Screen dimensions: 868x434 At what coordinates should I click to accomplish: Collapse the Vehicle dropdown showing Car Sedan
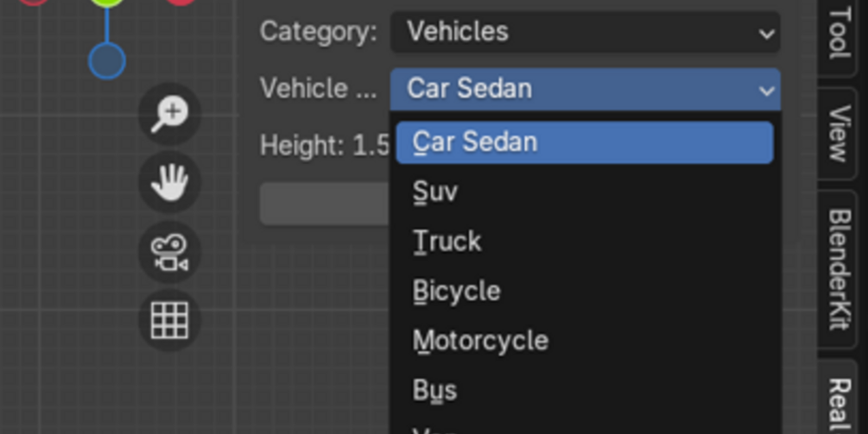click(x=586, y=89)
